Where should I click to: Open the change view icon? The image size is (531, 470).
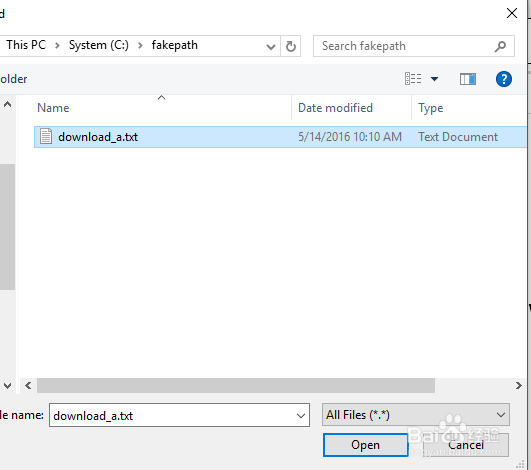413,79
